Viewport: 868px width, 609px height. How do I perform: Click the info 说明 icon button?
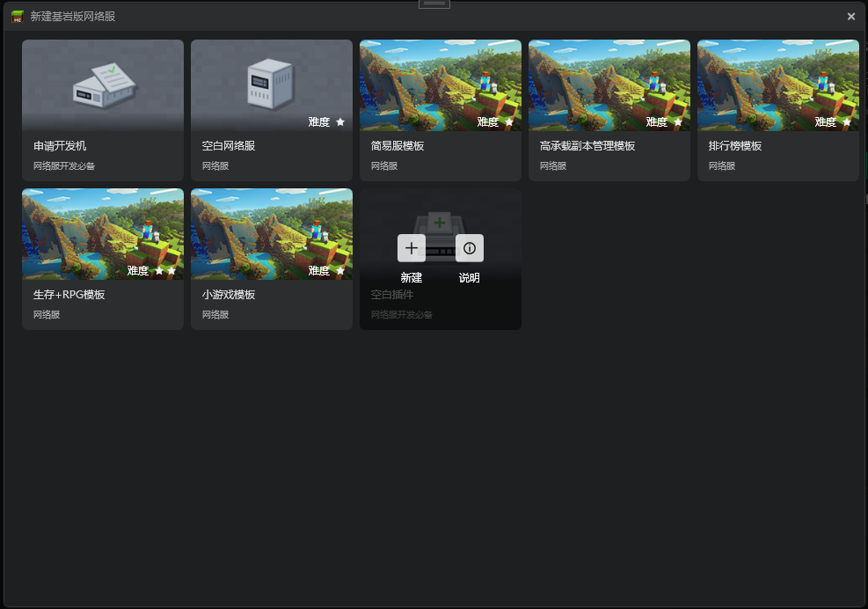[470, 247]
